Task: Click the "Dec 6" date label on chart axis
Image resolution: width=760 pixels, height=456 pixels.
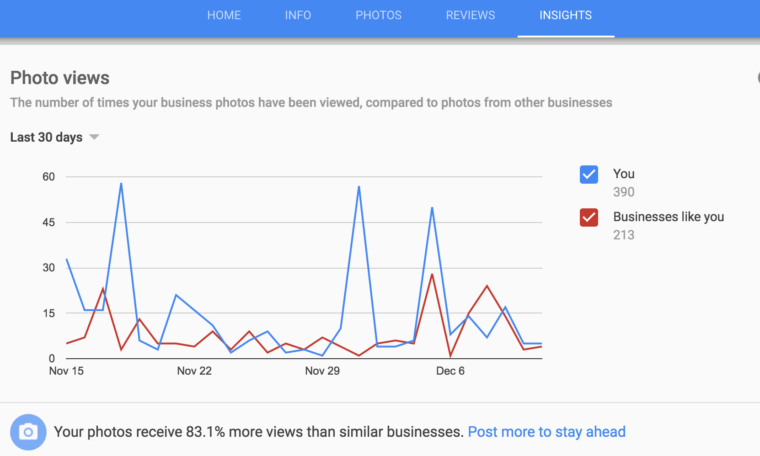Action: [450, 371]
